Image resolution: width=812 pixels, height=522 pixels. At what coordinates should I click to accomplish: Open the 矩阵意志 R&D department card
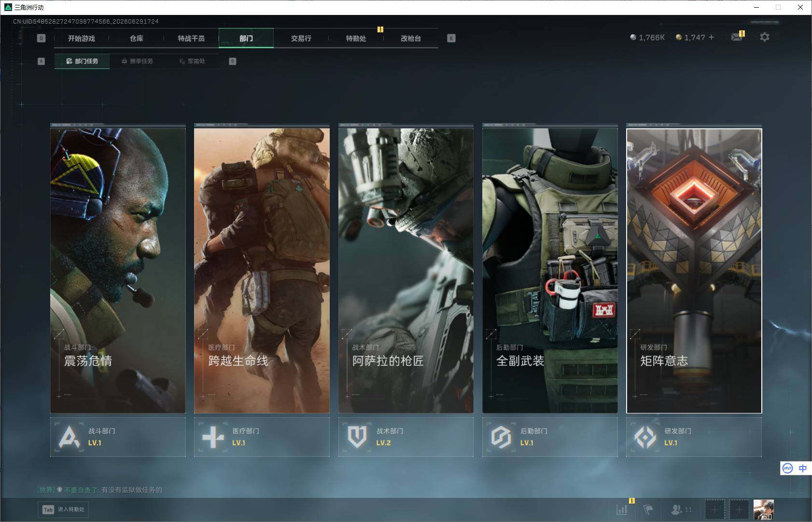(694, 270)
